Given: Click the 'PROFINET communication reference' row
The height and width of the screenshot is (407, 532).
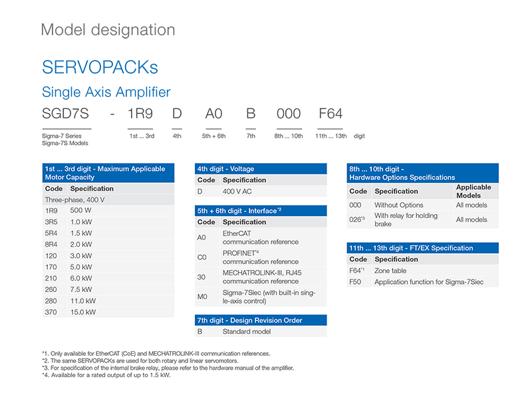Looking at the screenshot, I should 261,257.
